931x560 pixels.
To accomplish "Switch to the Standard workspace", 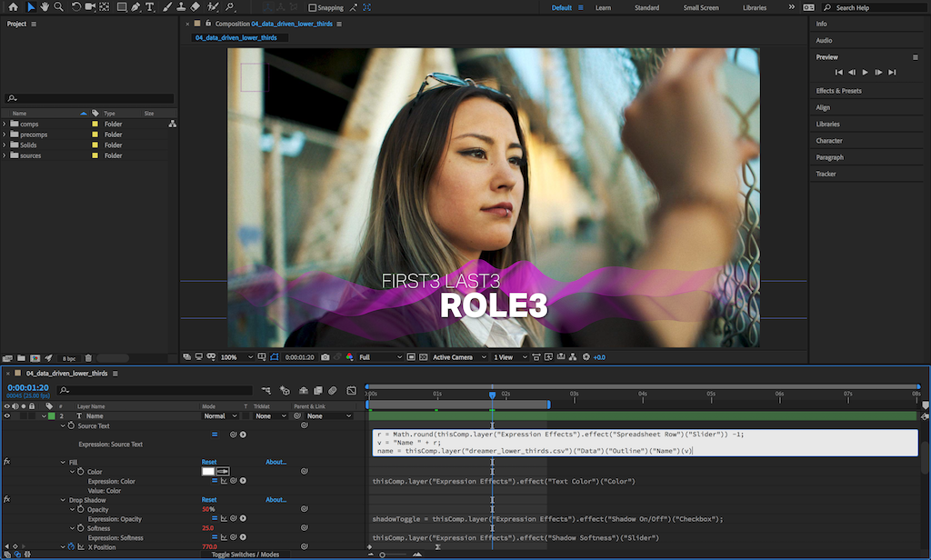I will click(x=646, y=7).
